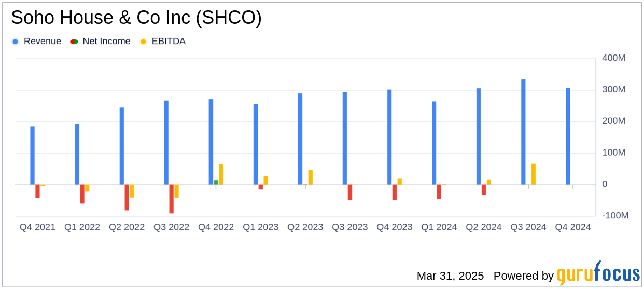Click the Q4 2024 blue revenue bar
644x289 pixels.
(568, 136)
